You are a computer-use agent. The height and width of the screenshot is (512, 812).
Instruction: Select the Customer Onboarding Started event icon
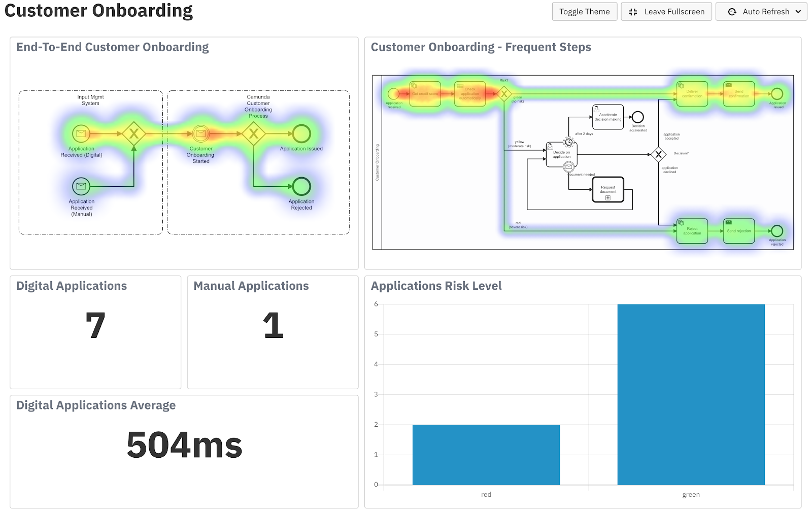tap(201, 134)
